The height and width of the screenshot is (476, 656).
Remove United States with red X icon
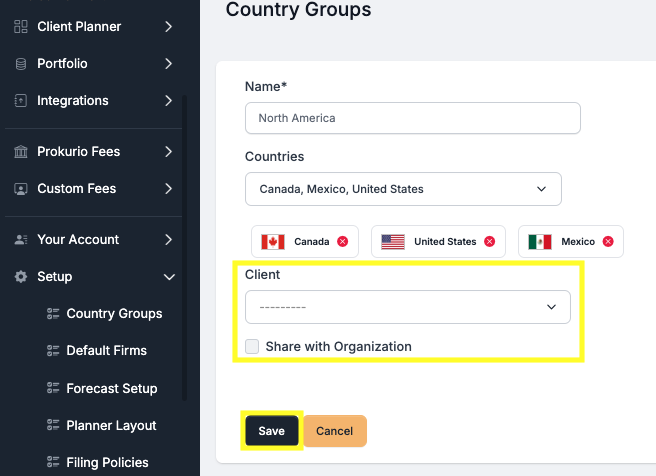(489, 241)
